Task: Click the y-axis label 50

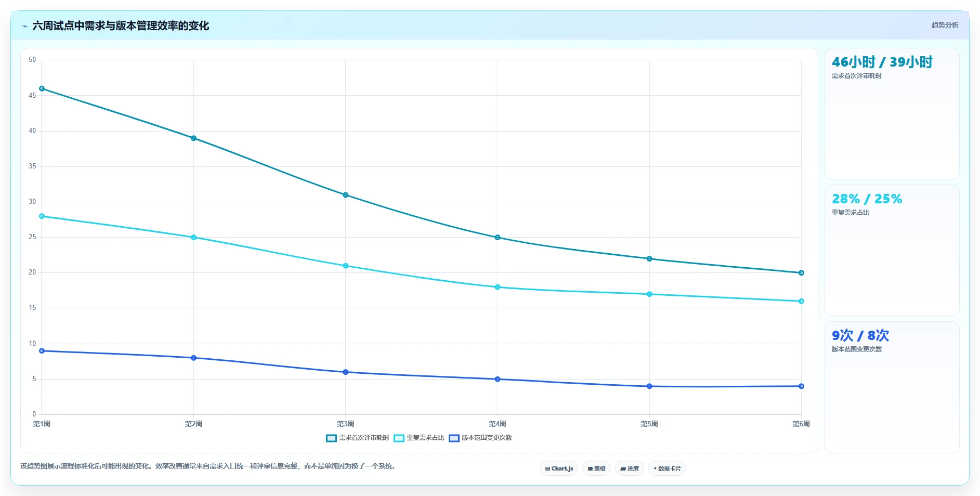Action: tap(32, 60)
